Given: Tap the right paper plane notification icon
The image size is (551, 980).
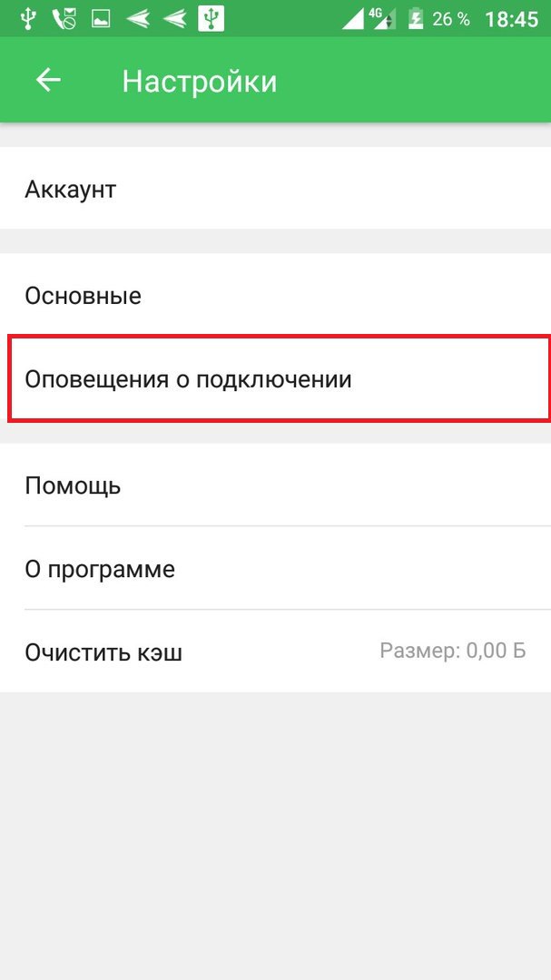Looking at the screenshot, I should click(175, 18).
